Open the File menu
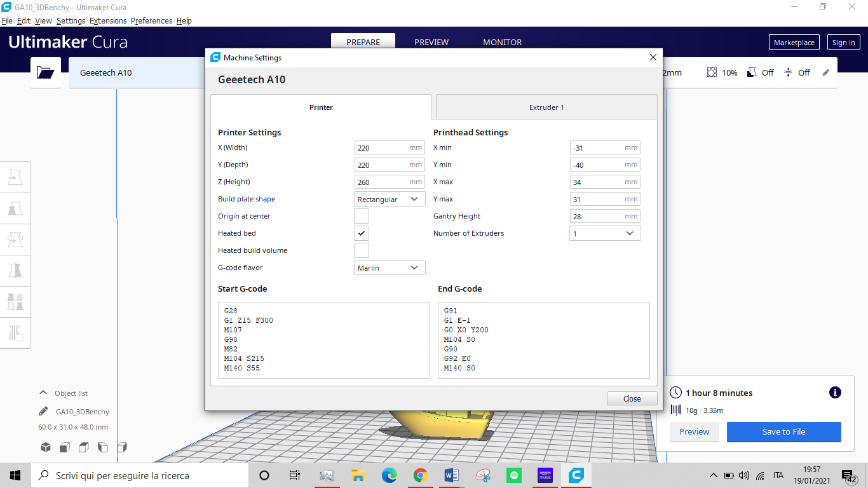The width and height of the screenshot is (868, 488). [7, 20]
